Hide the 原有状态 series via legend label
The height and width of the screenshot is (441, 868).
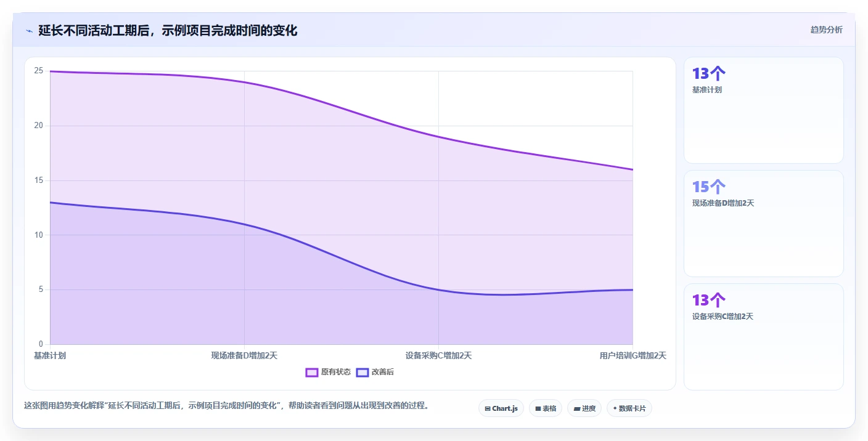click(335, 372)
